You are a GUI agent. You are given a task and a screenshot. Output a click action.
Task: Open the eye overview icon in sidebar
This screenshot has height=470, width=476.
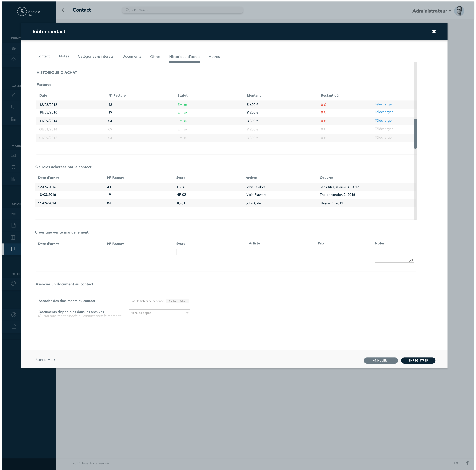coord(14,49)
